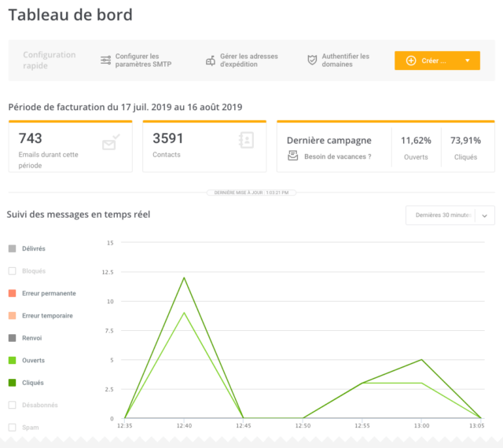Viewport: 503px width, 448px height.
Task: Toggle the Ouverts light green legend swatch
Action: 13,361
